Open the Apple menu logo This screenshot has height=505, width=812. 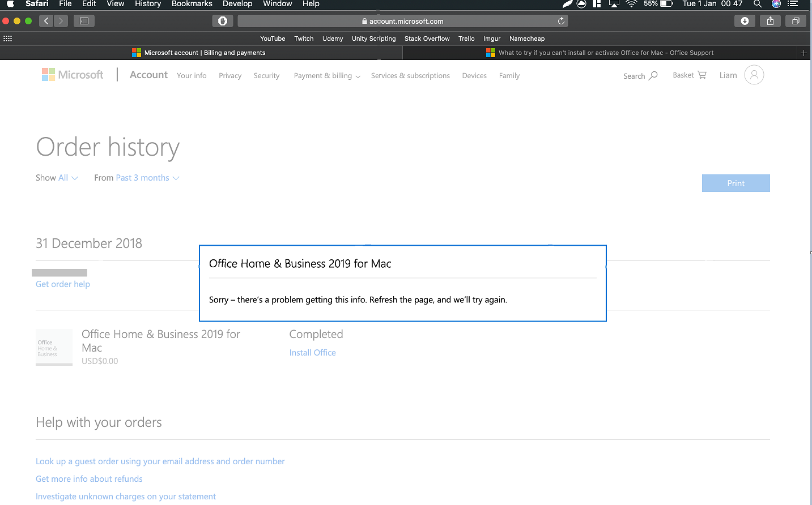[10, 4]
